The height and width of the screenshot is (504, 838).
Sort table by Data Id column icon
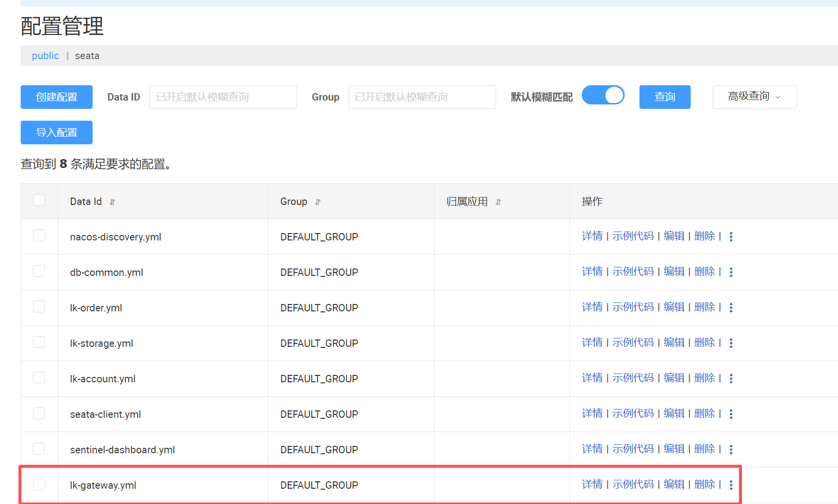(x=112, y=202)
